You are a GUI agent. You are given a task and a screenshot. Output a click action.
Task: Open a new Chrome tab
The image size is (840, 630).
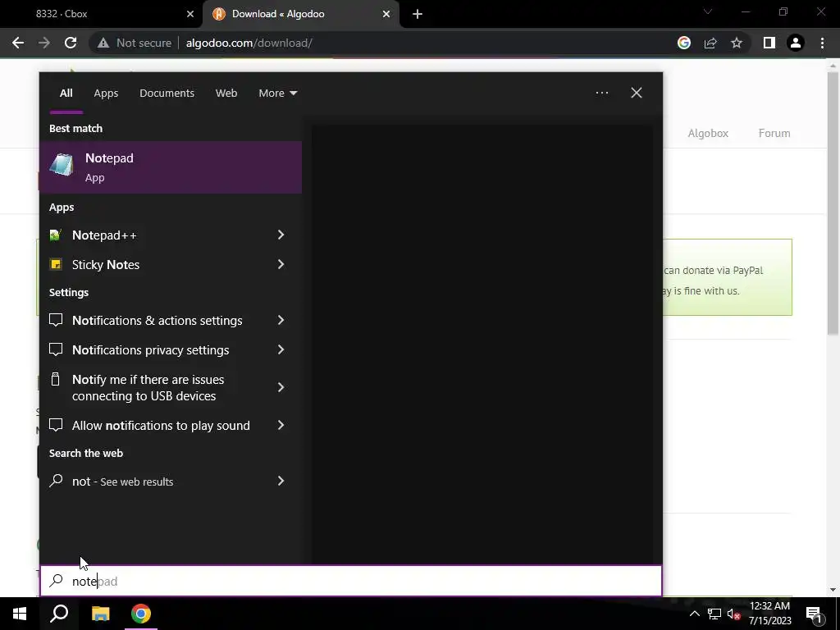click(418, 15)
